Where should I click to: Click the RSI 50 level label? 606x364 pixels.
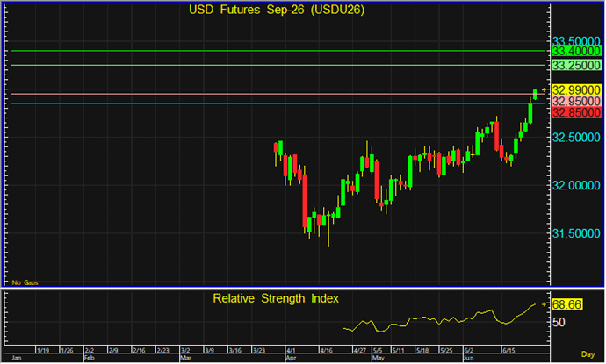coord(559,322)
